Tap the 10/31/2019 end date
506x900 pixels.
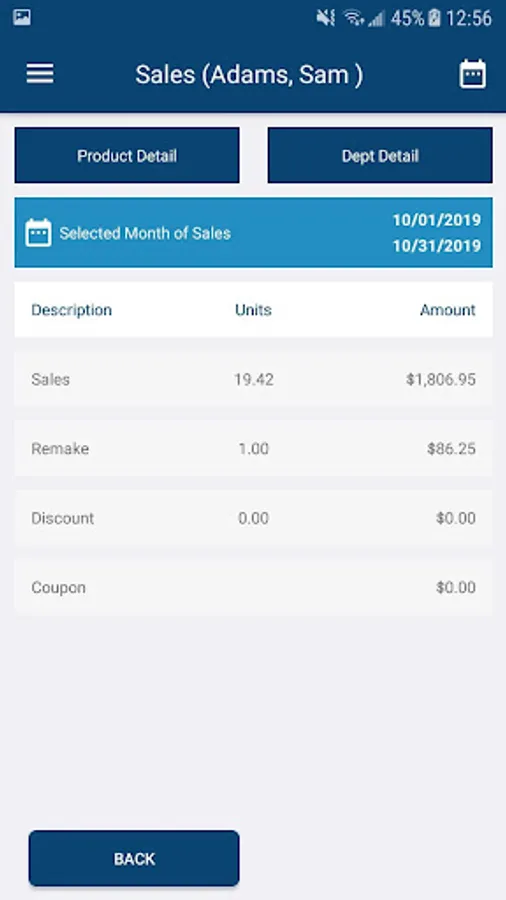(x=437, y=246)
